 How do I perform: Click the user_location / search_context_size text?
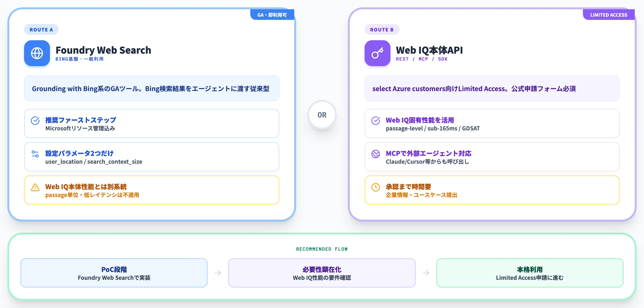pos(94,162)
